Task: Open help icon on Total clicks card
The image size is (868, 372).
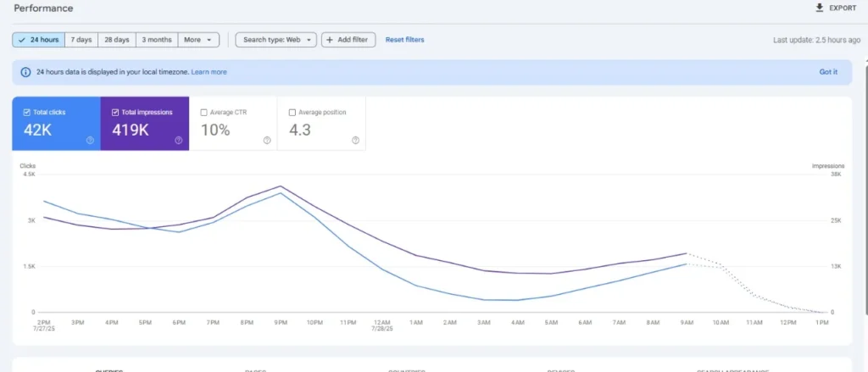Action: click(90, 141)
